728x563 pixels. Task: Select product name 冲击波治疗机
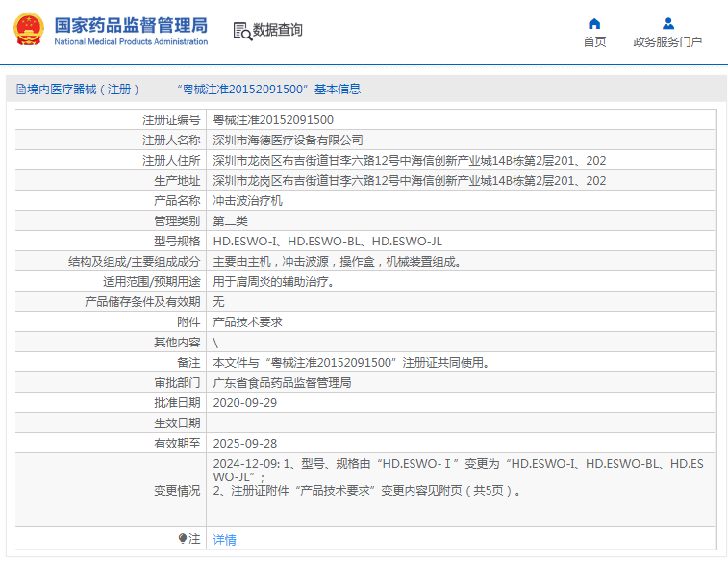click(x=247, y=201)
